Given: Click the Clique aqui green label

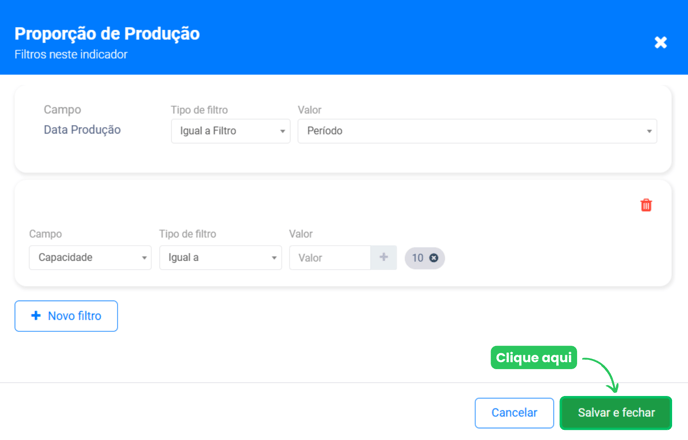Looking at the screenshot, I should (x=534, y=358).
